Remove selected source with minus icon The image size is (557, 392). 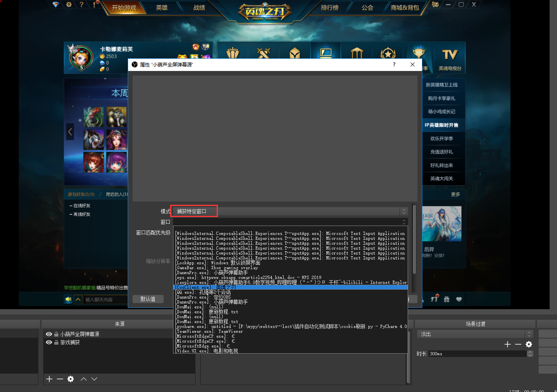click(60, 379)
